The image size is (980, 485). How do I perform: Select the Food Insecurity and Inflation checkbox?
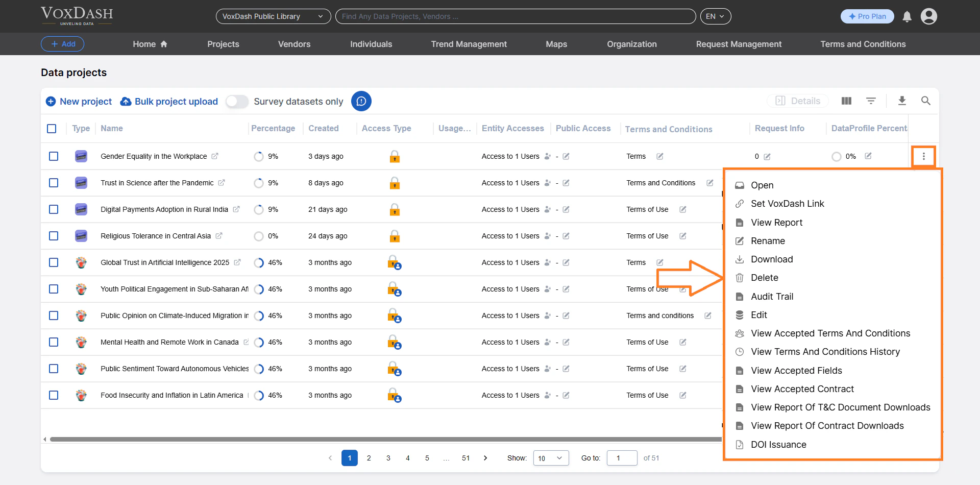[54, 395]
